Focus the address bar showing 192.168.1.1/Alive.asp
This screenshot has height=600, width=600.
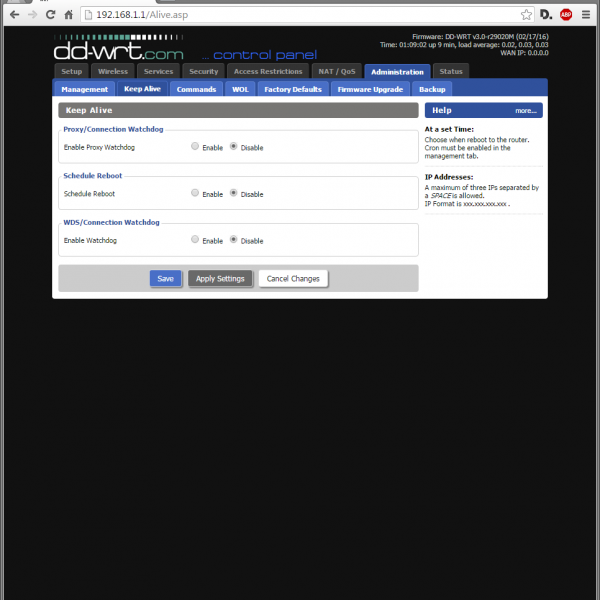(300, 15)
